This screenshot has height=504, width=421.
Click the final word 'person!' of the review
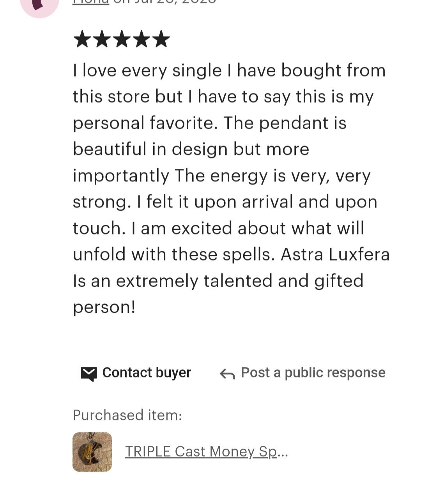pyautogui.click(x=104, y=308)
